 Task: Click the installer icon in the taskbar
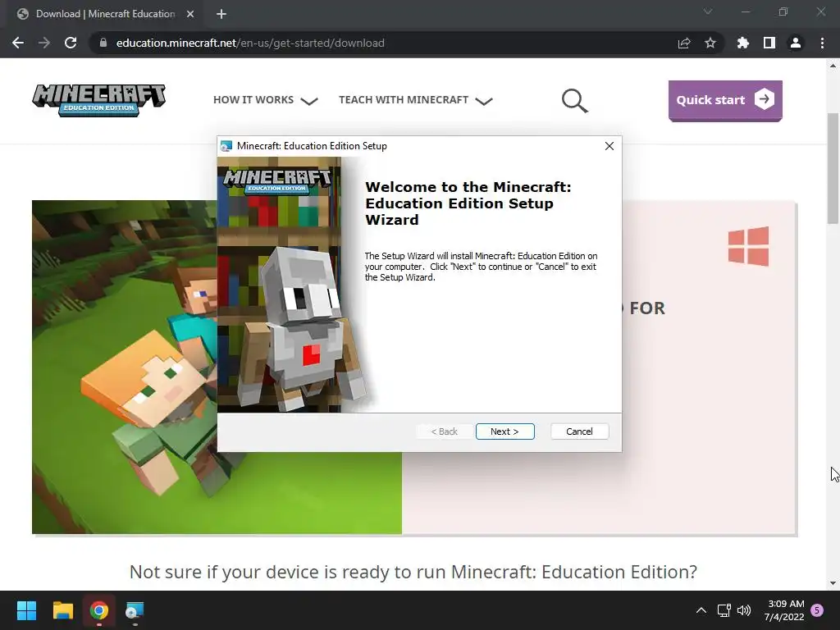click(135, 610)
